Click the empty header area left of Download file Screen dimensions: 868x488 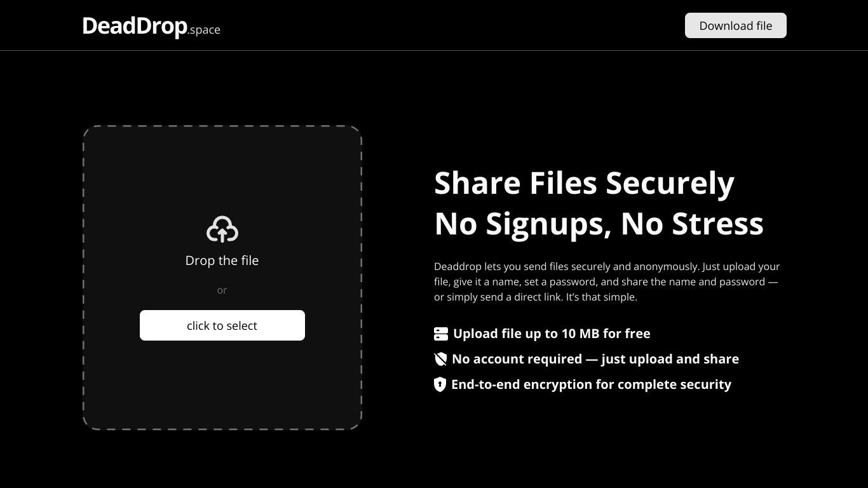451,25
